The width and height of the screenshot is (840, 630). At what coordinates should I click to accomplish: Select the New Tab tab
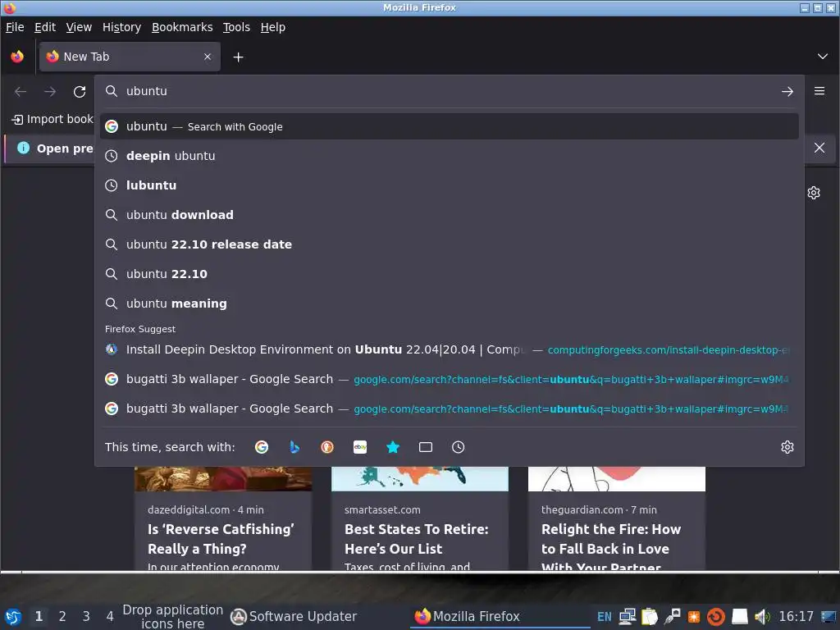click(x=130, y=57)
